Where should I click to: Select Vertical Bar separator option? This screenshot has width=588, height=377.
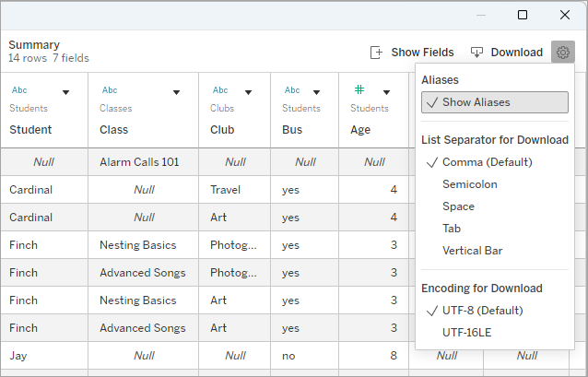(x=472, y=251)
